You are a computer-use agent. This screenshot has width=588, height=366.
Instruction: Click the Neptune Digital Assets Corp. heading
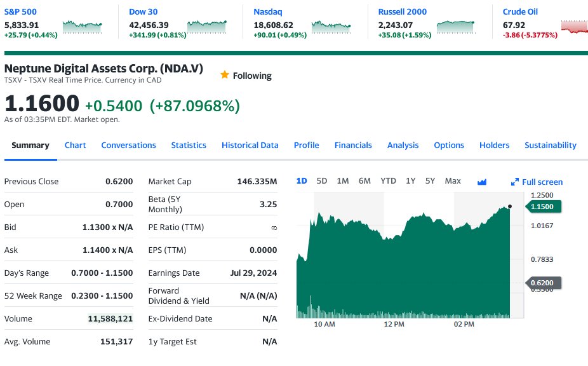104,69
